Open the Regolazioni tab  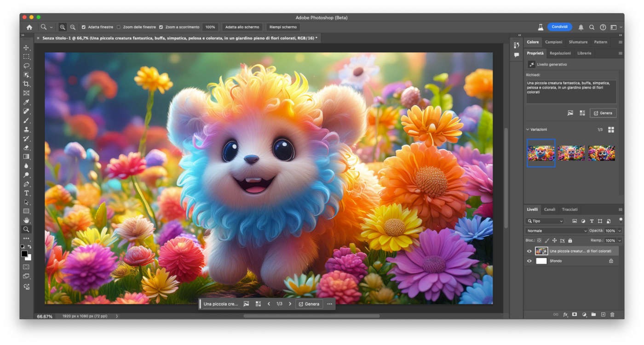560,53
